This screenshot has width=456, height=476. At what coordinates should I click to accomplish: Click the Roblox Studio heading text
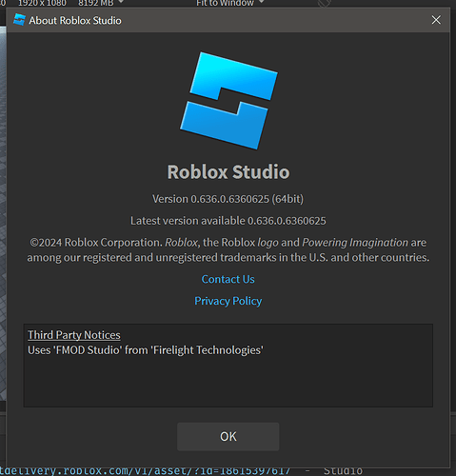pos(228,172)
